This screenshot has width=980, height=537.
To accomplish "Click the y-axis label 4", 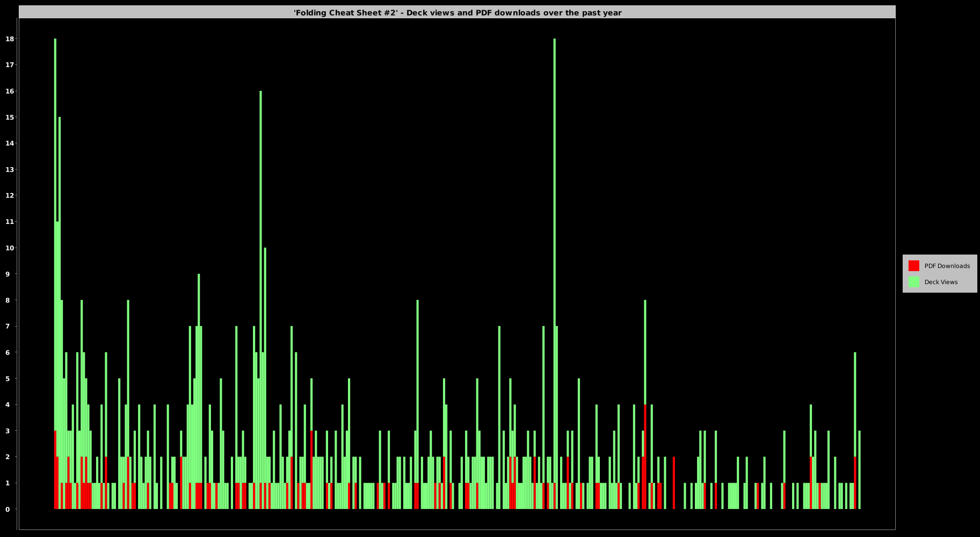I will click(x=8, y=405).
